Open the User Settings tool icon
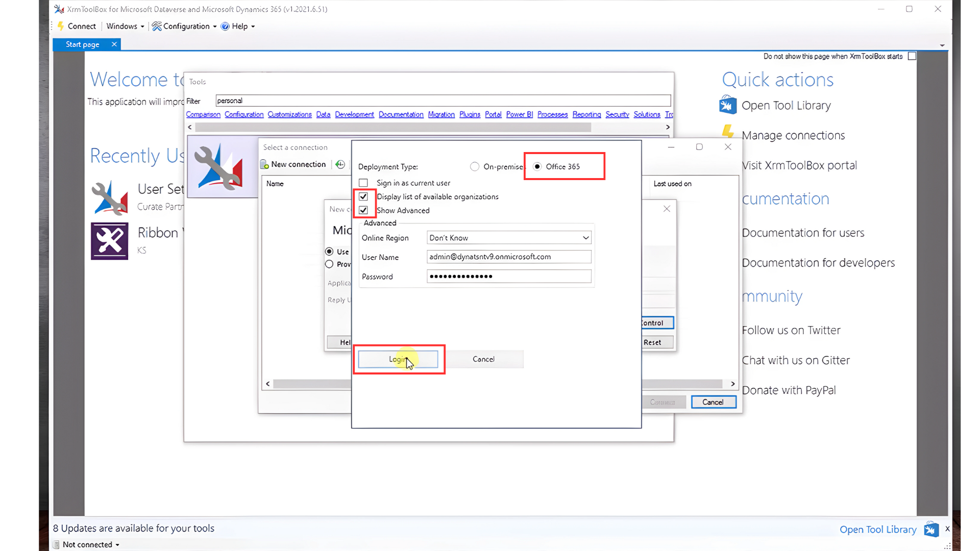Screen dimensions: 980x551 point(109,197)
